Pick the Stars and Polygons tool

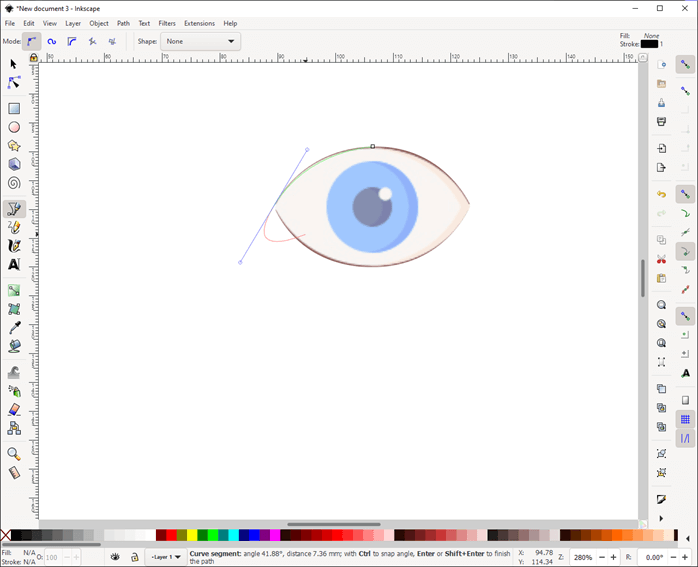tap(14, 146)
